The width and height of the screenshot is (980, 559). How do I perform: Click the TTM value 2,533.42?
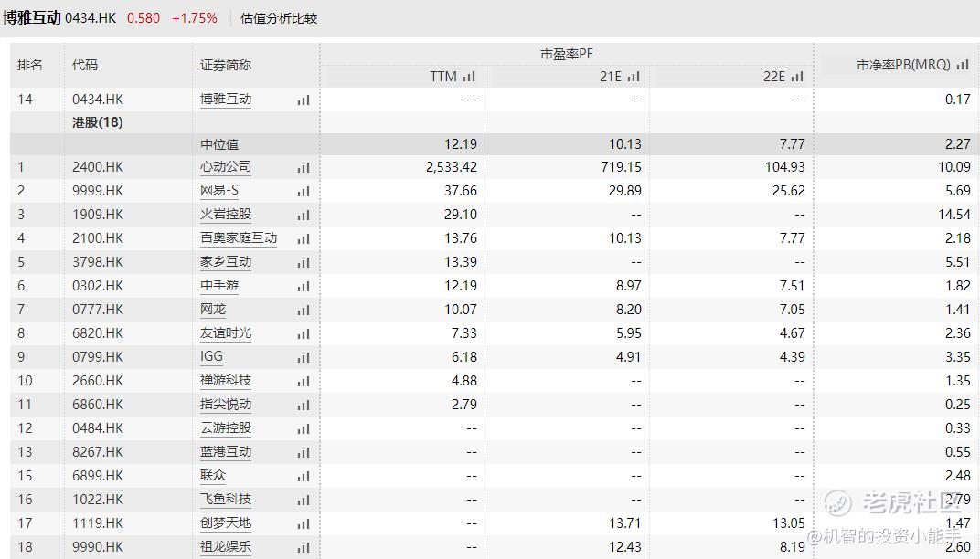coord(452,167)
